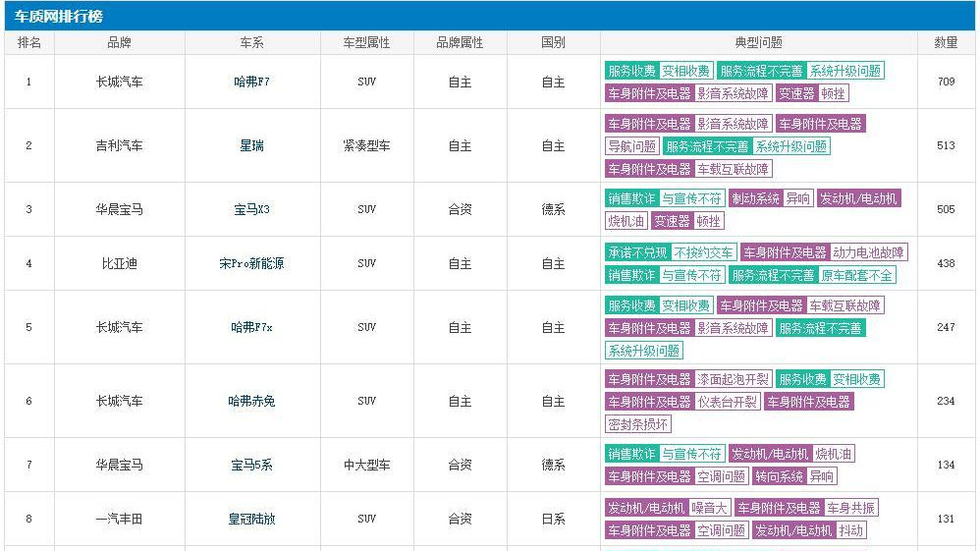The width and height of the screenshot is (980, 551).
Task: Click the 密封条损坏 tag
Action: 637,424
